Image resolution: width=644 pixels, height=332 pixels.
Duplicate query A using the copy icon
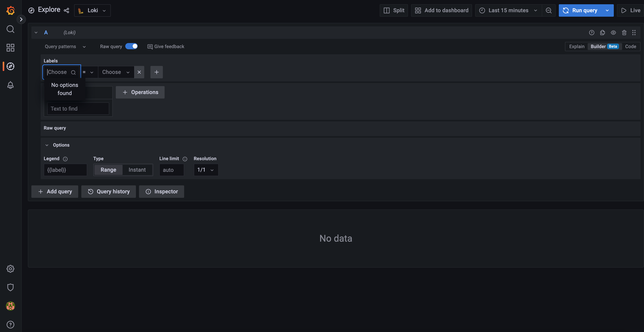point(603,33)
